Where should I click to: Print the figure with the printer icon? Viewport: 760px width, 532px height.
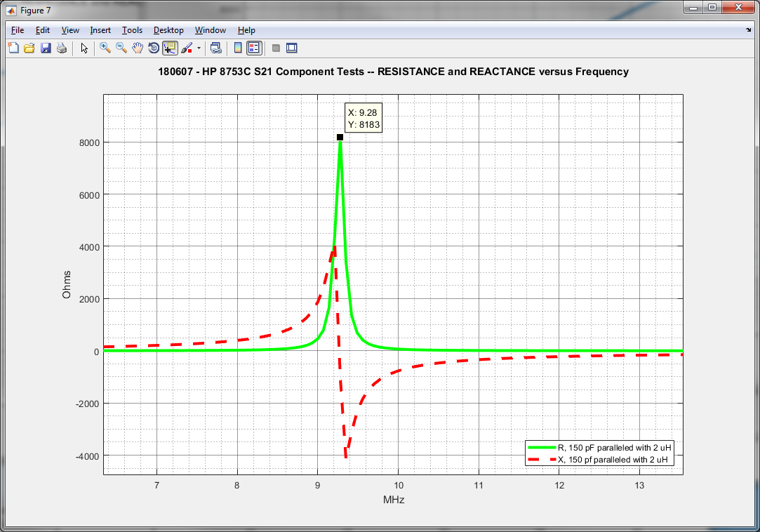click(62, 48)
